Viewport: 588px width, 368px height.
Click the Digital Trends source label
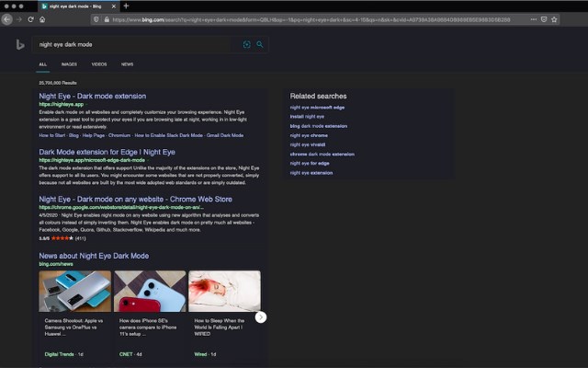(59, 354)
